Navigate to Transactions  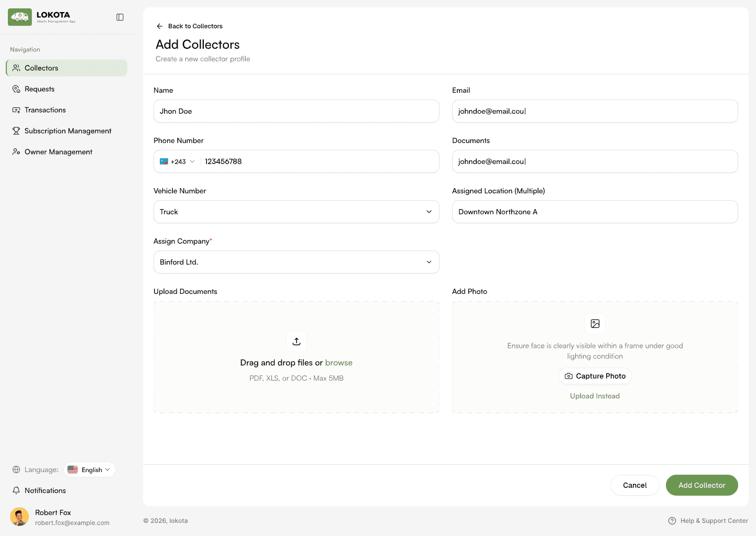coord(67,110)
